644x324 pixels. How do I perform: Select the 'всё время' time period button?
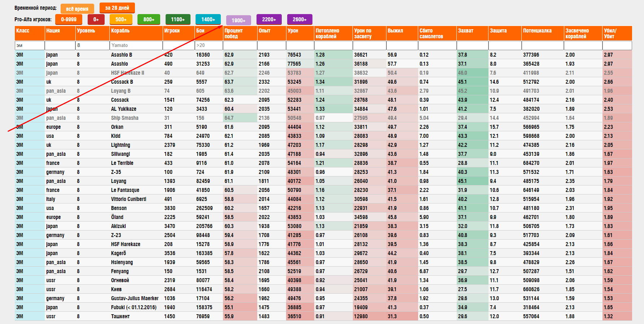77,9
